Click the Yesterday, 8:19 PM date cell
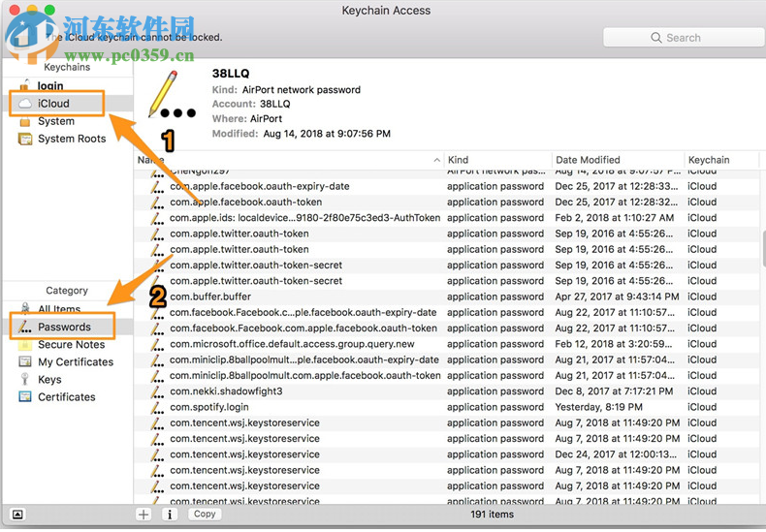The width and height of the screenshot is (766, 532). point(599,407)
